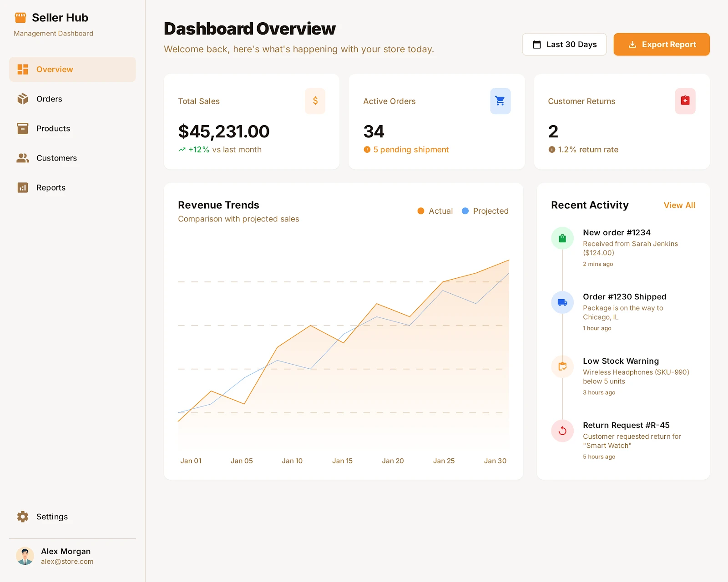Open View All recent activity
Image resolution: width=728 pixels, height=582 pixels.
point(679,205)
